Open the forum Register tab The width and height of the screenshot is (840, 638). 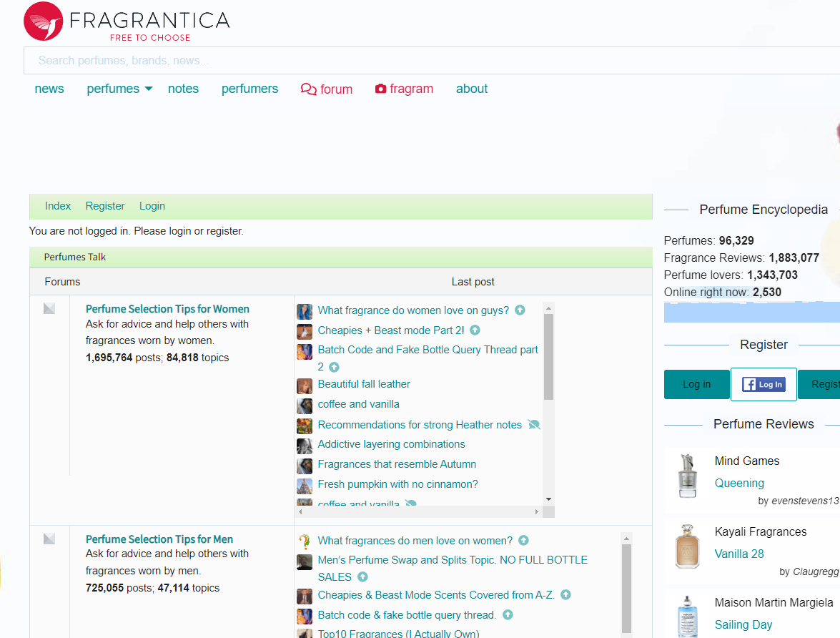pyautogui.click(x=105, y=206)
